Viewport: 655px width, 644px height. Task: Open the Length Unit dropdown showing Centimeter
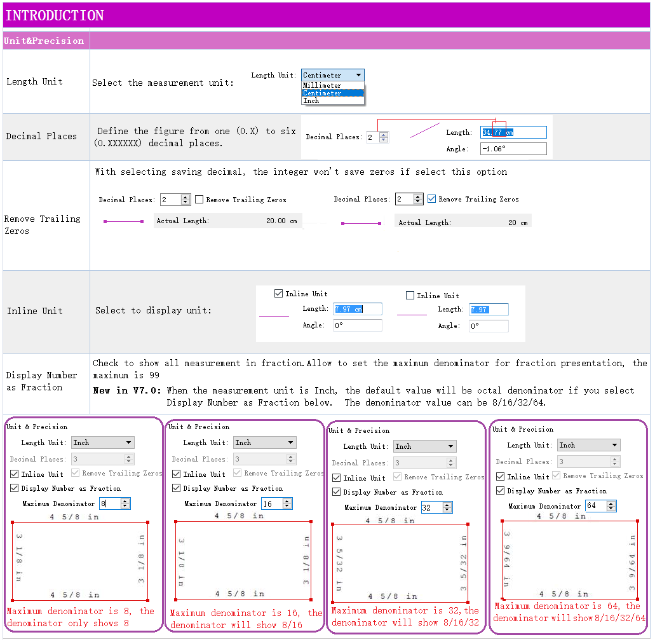332,75
